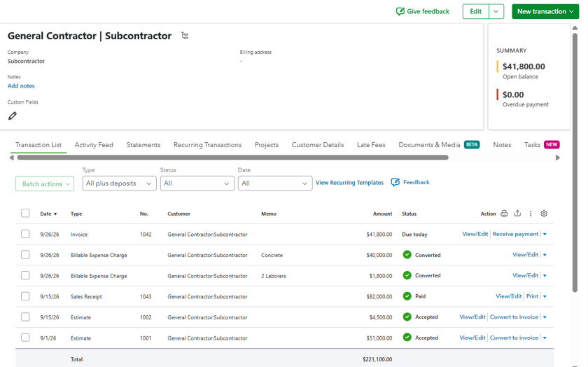The width and height of the screenshot is (588, 367).
Task: Click the Accepted checkmark for estimate 1002
Action: point(407,317)
